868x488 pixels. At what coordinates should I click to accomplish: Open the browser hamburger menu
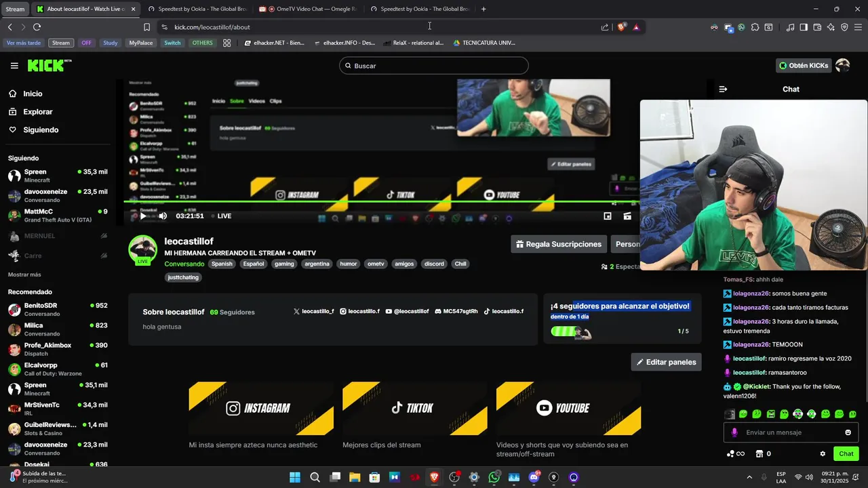858,27
